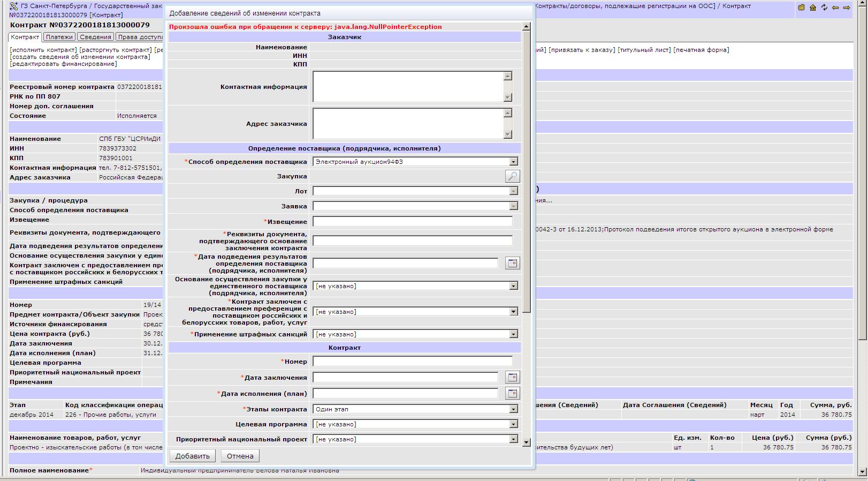Focus the Адрес заказчика text area
The width and height of the screenshot is (868, 481).
[409, 124]
